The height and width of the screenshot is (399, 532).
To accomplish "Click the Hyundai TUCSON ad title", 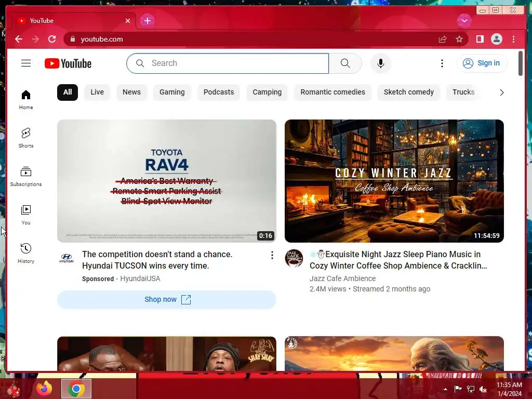I will (x=157, y=260).
